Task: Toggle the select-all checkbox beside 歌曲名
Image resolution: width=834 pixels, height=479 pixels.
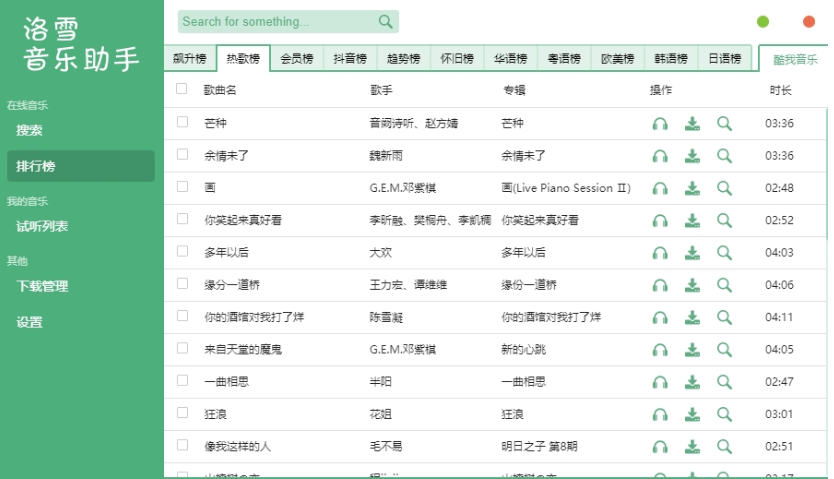Action: coord(181,89)
